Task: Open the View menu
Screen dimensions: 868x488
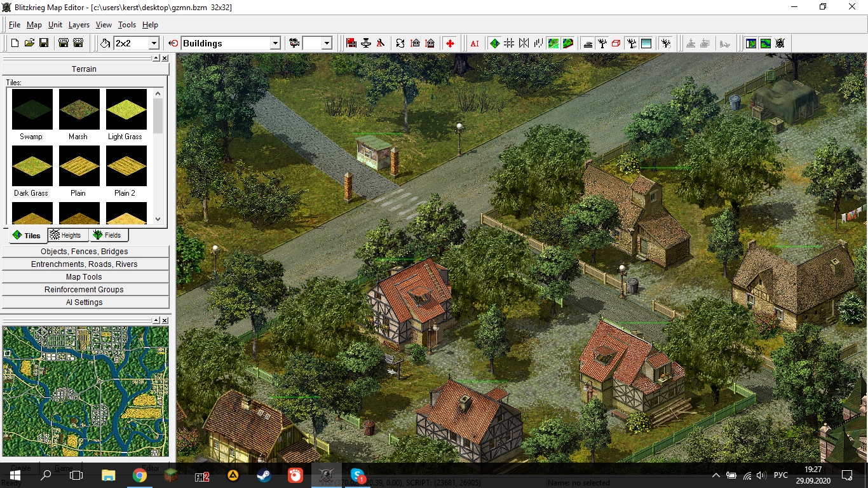Action: click(x=104, y=25)
